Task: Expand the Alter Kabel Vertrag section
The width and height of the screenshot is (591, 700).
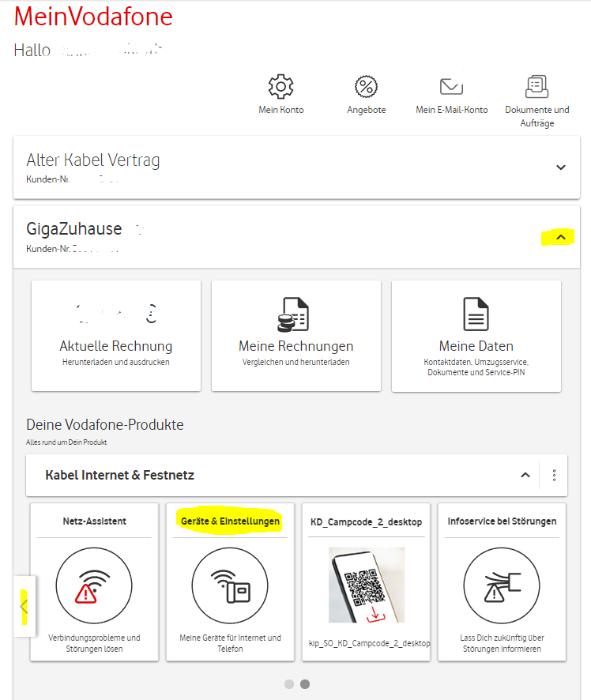Action: point(561,167)
